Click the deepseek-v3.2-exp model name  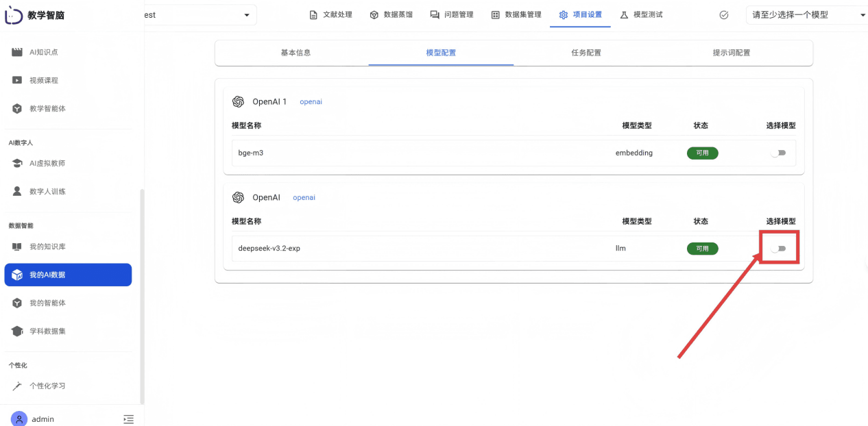click(269, 248)
